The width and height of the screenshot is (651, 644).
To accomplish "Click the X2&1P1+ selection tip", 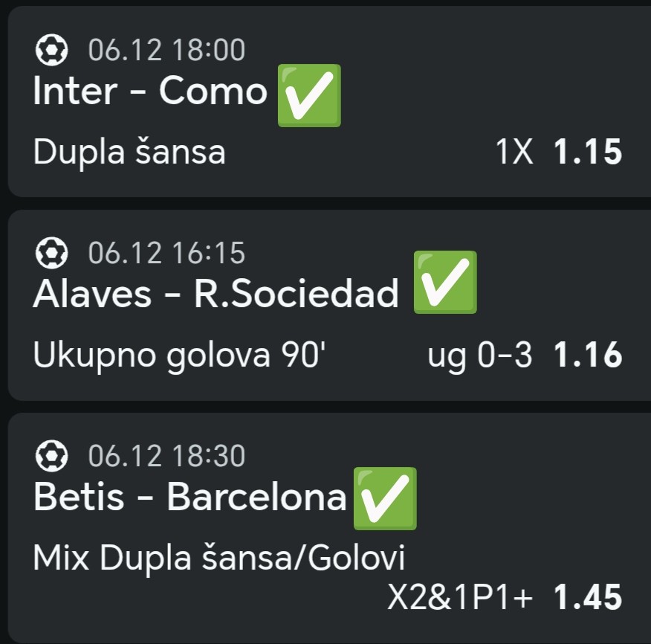I will (460, 597).
